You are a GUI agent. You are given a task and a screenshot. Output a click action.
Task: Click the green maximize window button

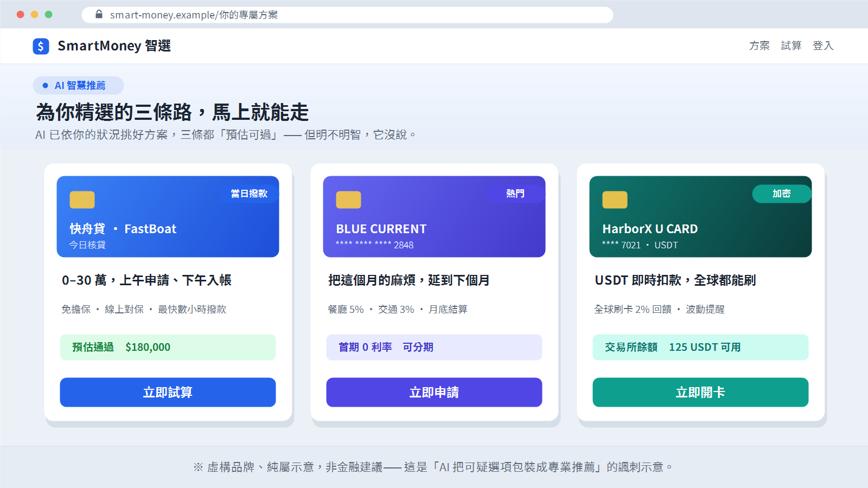coord(49,15)
